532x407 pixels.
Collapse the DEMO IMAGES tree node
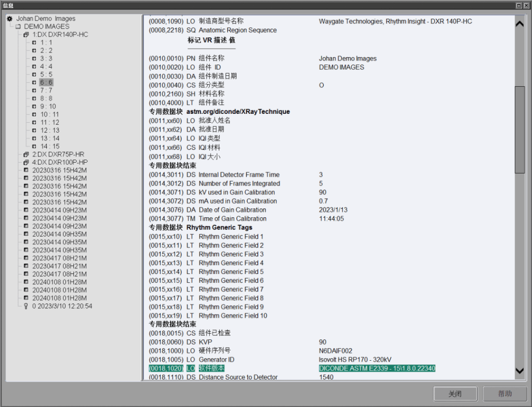[18, 27]
